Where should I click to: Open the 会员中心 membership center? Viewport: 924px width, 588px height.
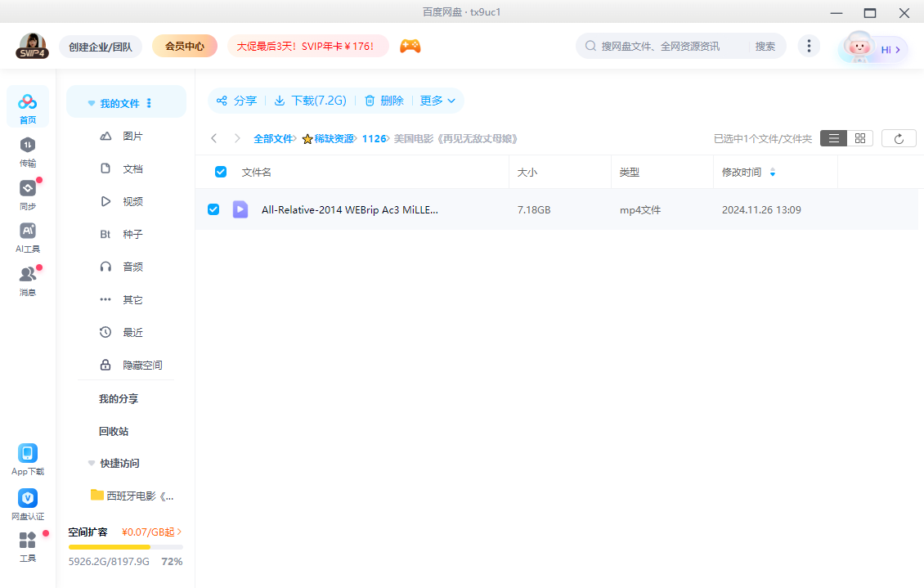[184, 46]
